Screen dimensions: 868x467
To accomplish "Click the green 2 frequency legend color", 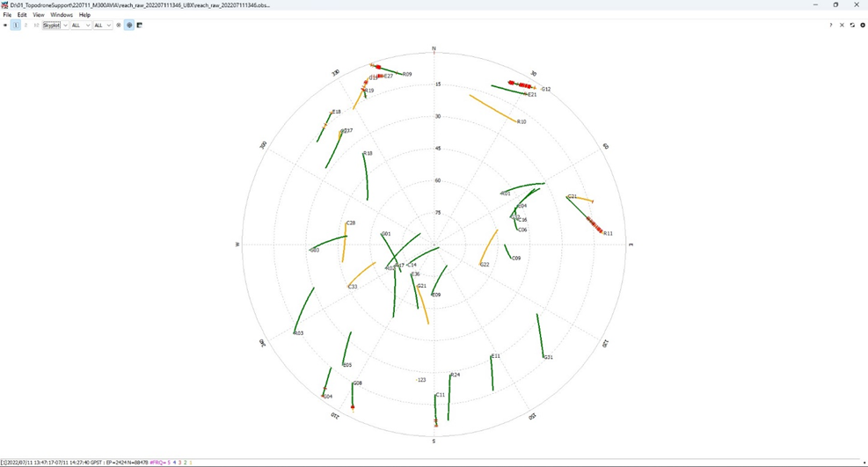I will [185, 463].
